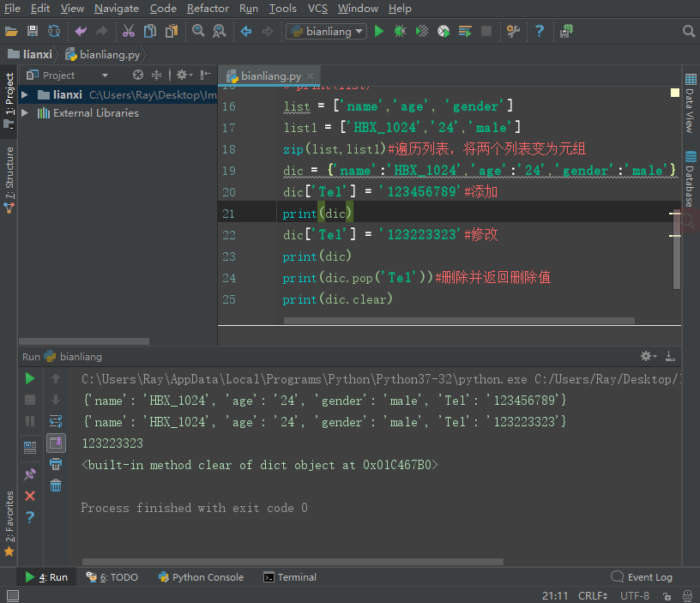700x603 pixels.
Task: Open the Run tool window button
Action: [x=46, y=577]
